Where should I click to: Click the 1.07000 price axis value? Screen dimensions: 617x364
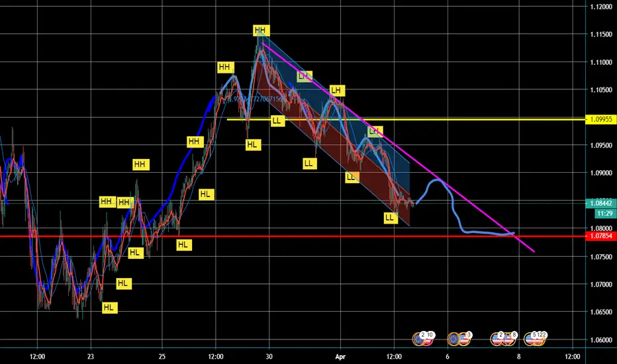(x=601, y=284)
